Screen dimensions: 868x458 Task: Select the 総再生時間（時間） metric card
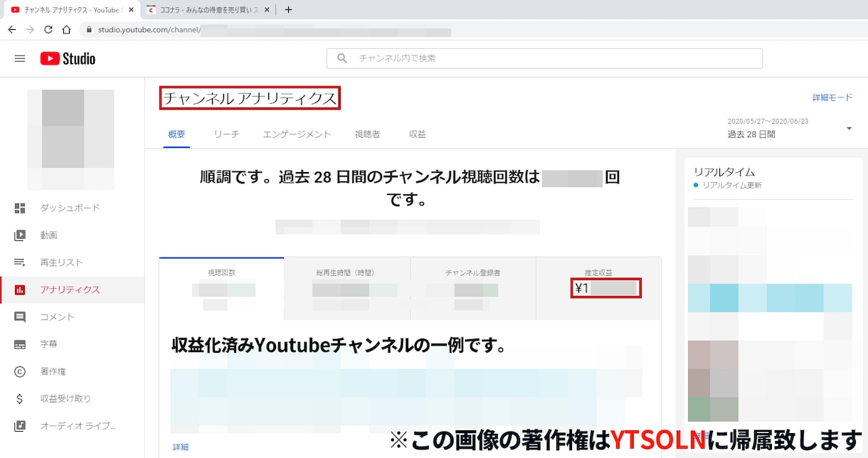[347, 289]
